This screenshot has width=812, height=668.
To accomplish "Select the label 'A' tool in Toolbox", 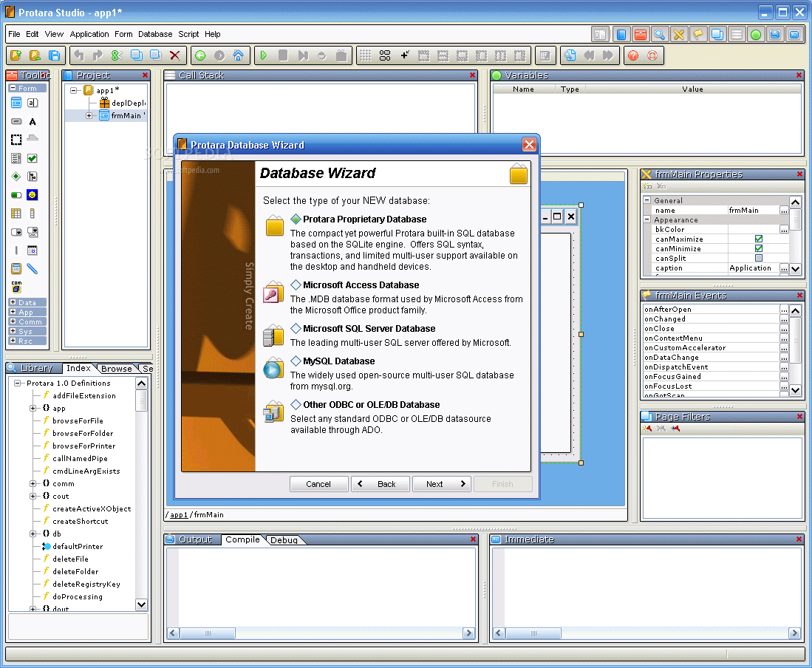I will pyautogui.click(x=33, y=122).
